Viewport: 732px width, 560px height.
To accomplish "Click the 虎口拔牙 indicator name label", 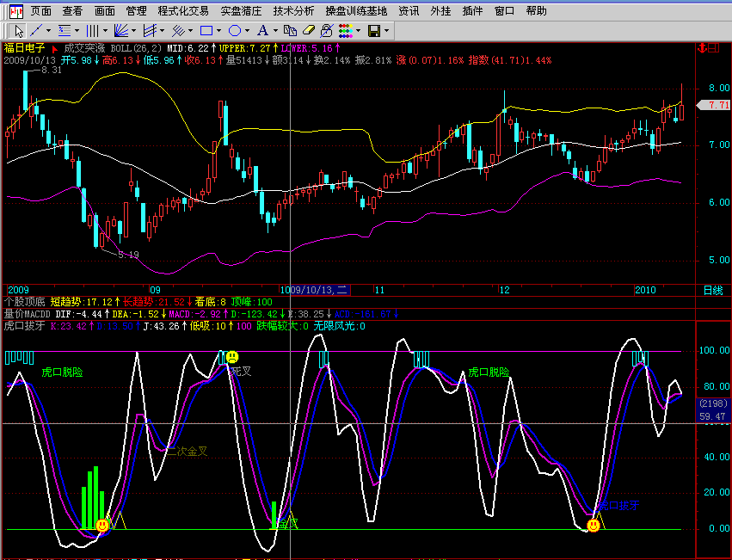I will [x=22, y=326].
